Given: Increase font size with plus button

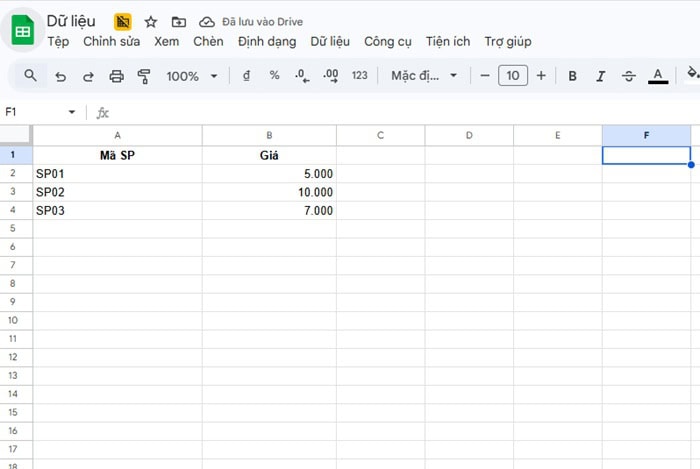Looking at the screenshot, I should 541,76.
